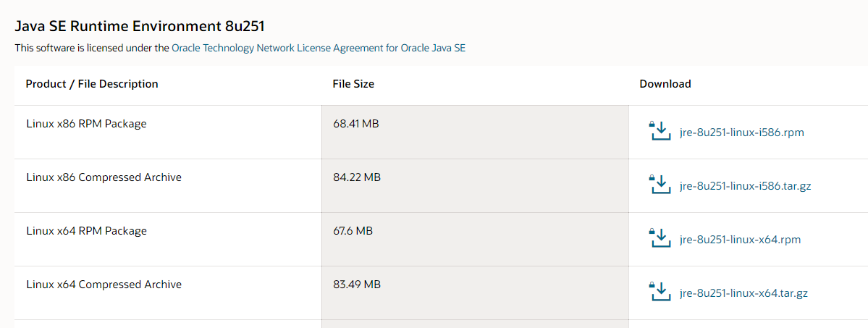Click the Download column header
Screen dimensions: 868x328
(x=665, y=84)
